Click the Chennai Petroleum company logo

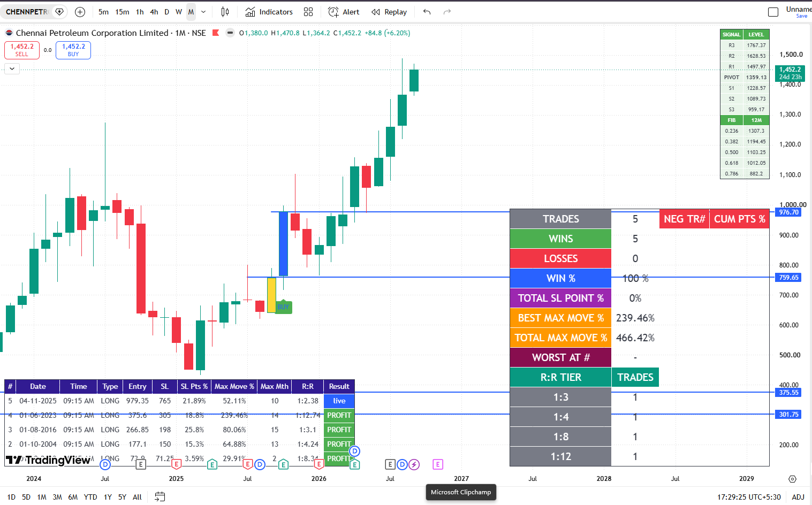point(9,33)
